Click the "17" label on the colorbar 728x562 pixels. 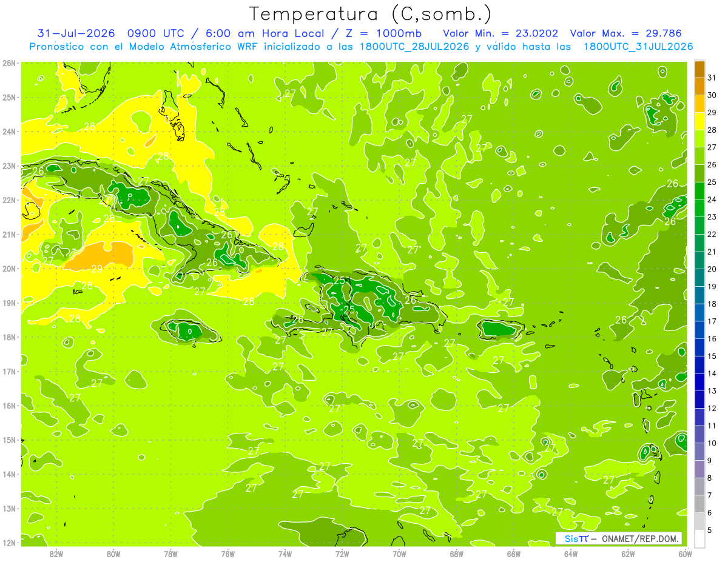(712, 321)
